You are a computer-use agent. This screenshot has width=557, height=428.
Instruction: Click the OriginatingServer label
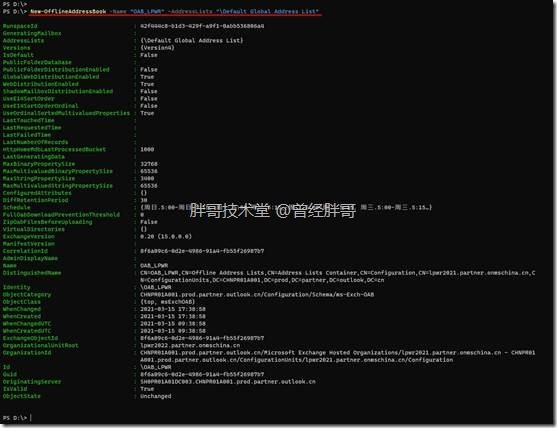32,382
